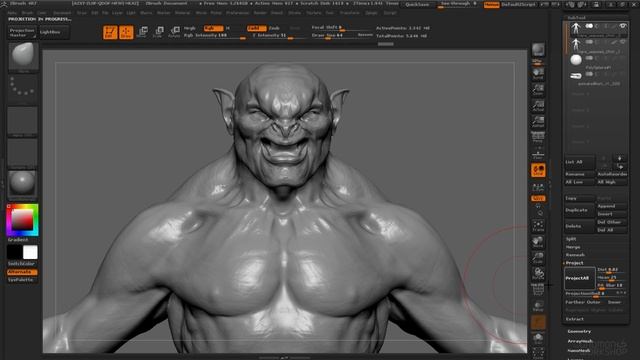
Task: Click the AutoReorder button
Action: [x=612, y=174]
